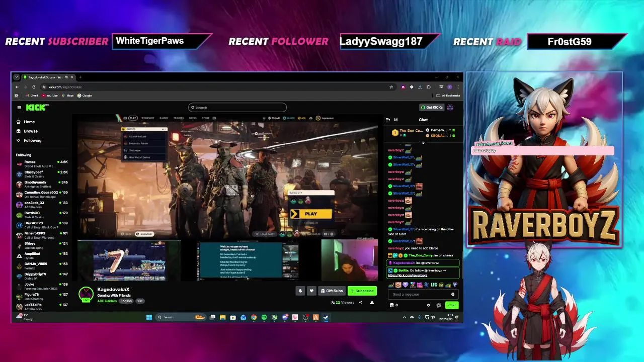Click the share stream icon
The height and width of the screenshot is (362, 644).
[361, 302]
